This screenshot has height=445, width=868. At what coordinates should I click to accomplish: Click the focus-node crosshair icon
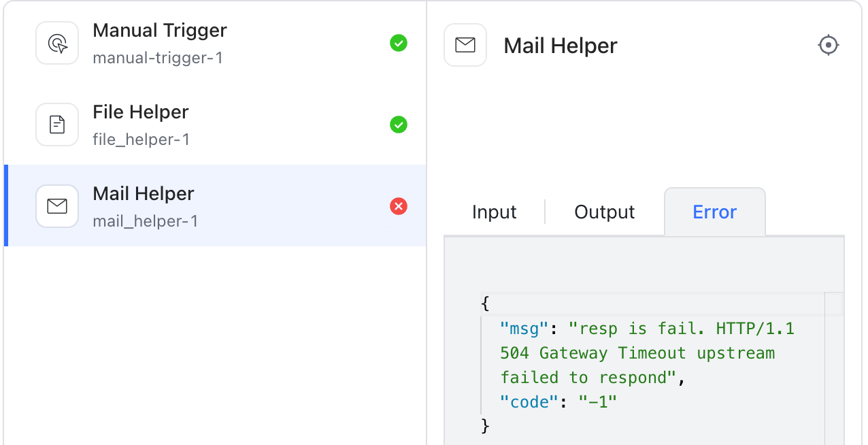[x=829, y=45]
